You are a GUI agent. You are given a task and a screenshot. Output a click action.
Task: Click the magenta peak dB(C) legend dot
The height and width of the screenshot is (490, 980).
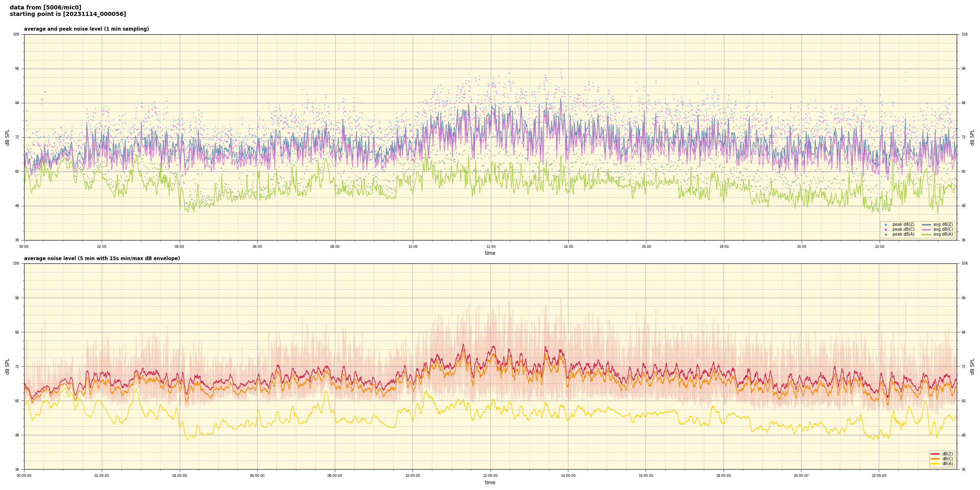pos(886,229)
